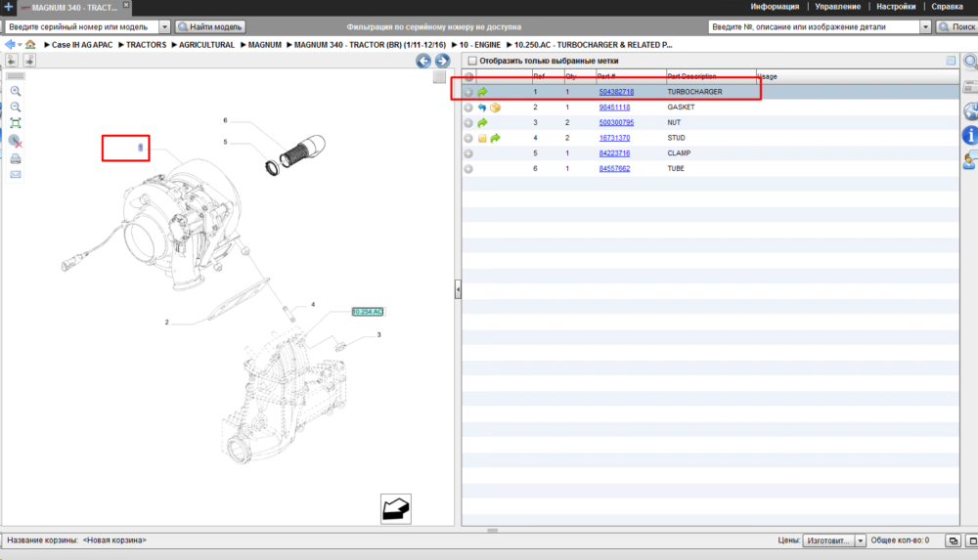
Task: Print the diagram
Action: tap(16, 159)
